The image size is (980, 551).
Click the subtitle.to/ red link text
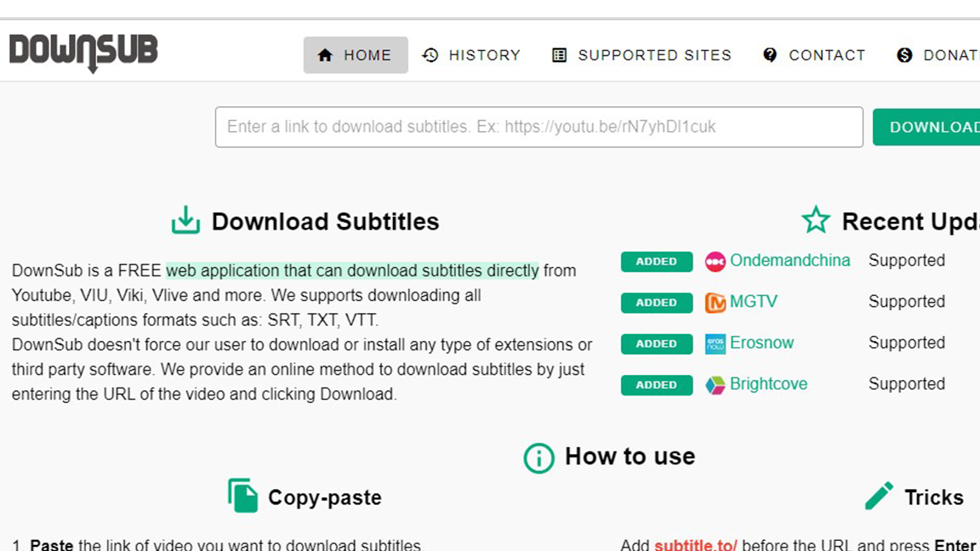coord(696,545)
